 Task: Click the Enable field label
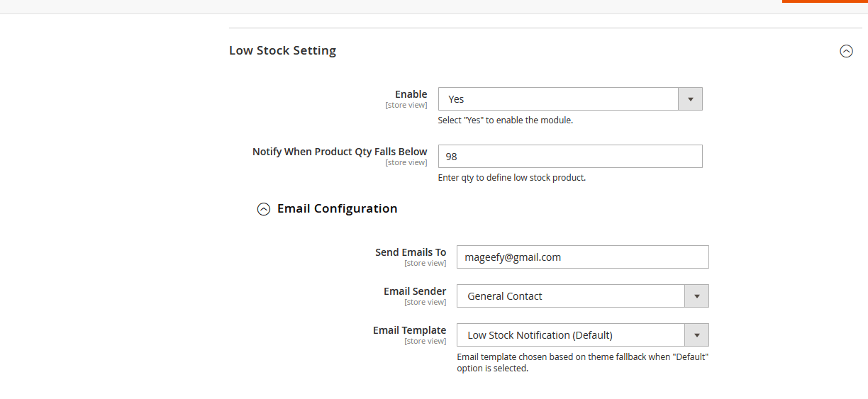(x=411, y=94)
